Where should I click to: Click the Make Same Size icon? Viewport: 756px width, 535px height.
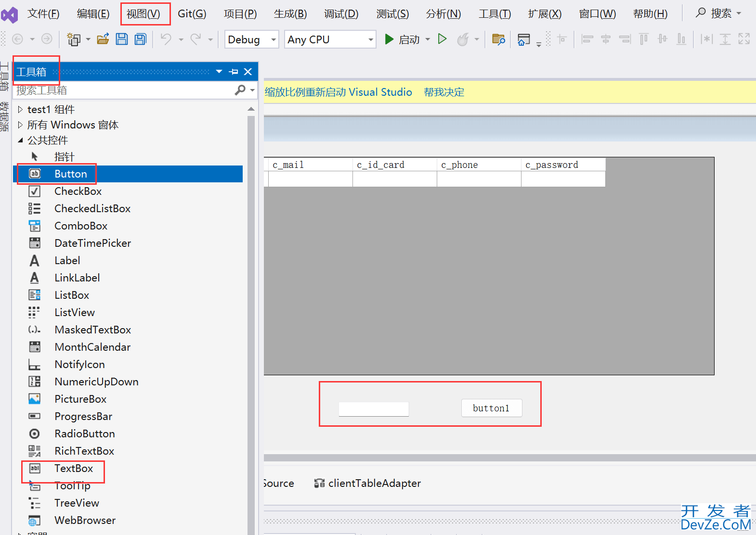point(744,39)
